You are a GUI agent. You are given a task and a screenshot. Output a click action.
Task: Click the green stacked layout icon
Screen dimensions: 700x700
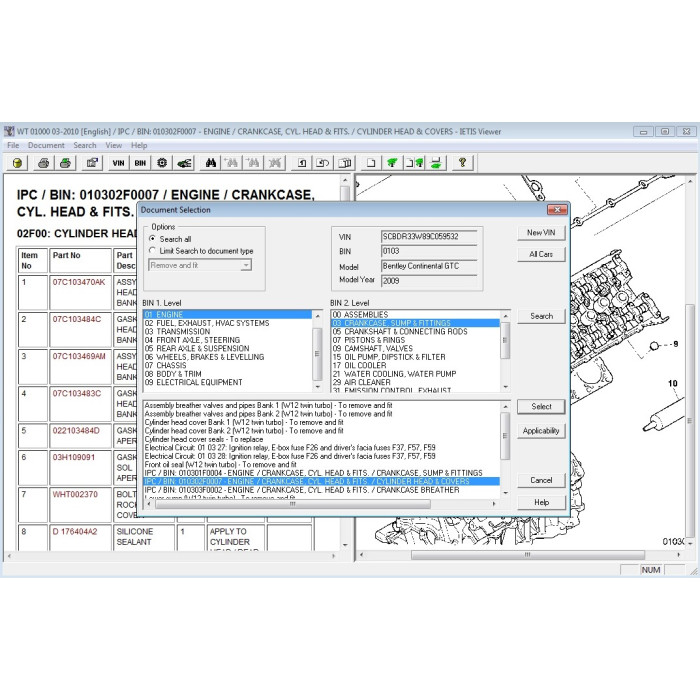tap(436, 163)
